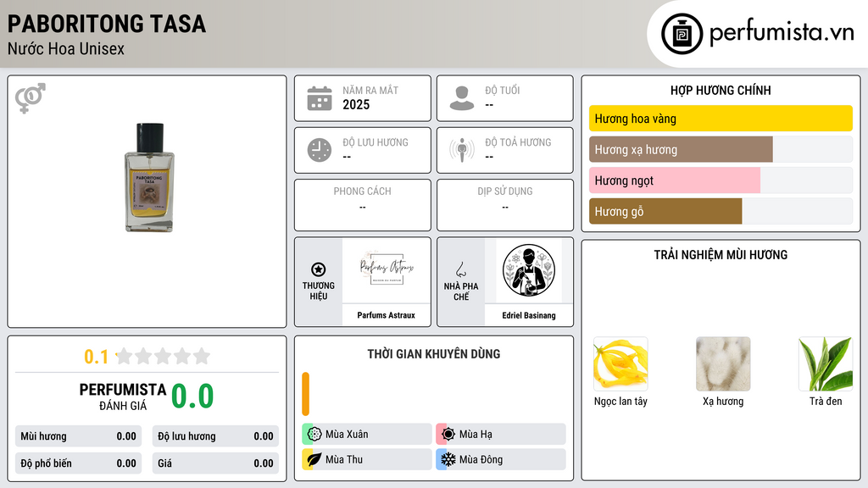This screenshot has height=488, width=868.
Task: Click the Giá 0.00 rating row
Action: 215,463
